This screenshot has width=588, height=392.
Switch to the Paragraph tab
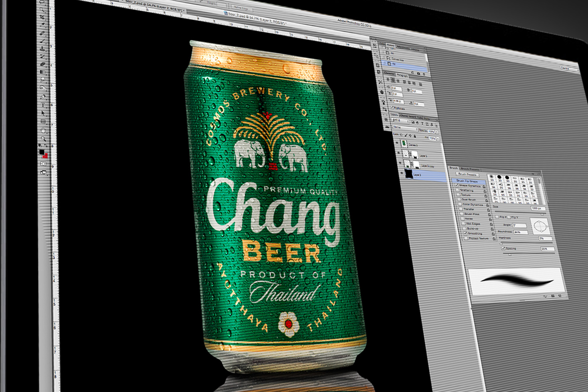[402, 75]
